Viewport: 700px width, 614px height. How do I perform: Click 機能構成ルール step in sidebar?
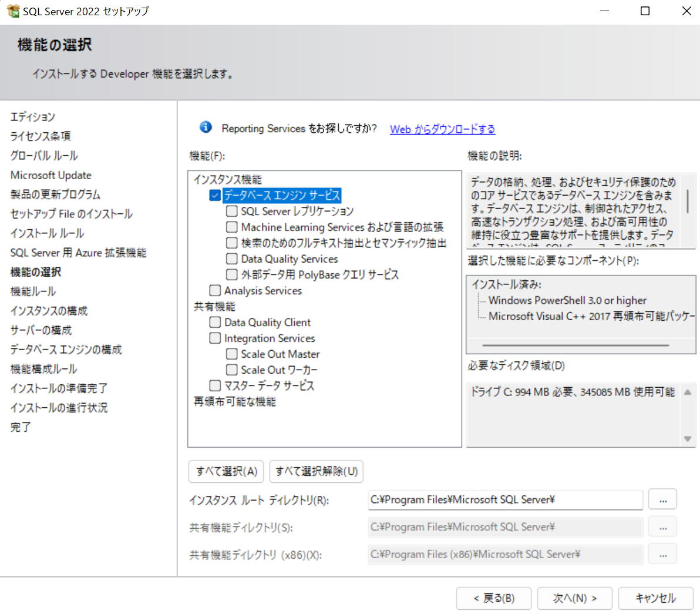pos(43,369)
